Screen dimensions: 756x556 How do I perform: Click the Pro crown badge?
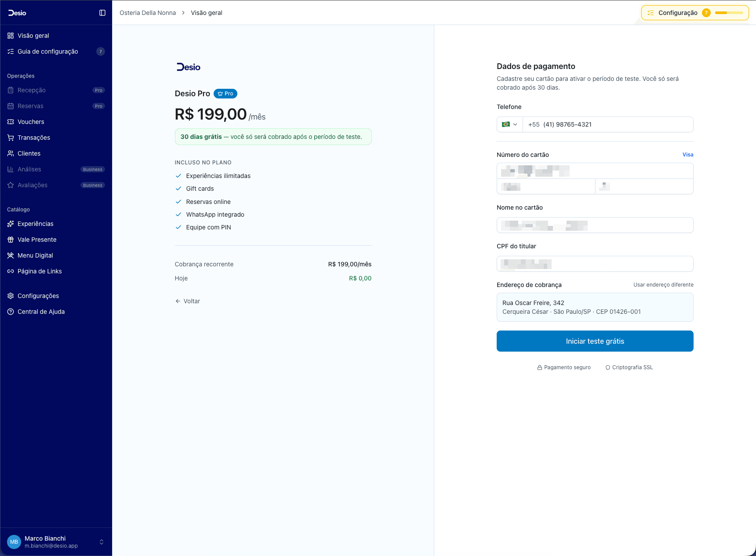click(225, 94)
